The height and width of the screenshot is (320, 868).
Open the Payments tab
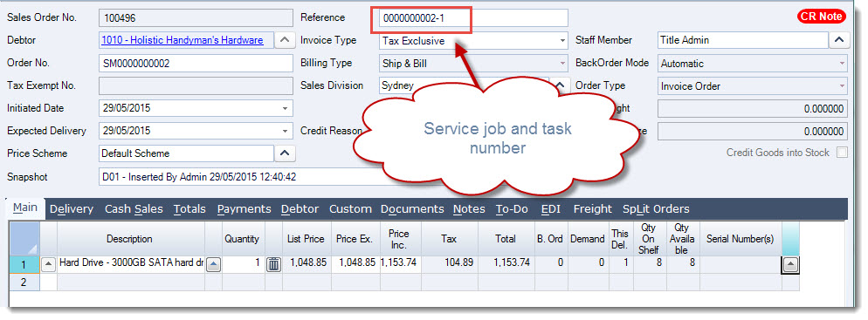(x=245, y=209)
